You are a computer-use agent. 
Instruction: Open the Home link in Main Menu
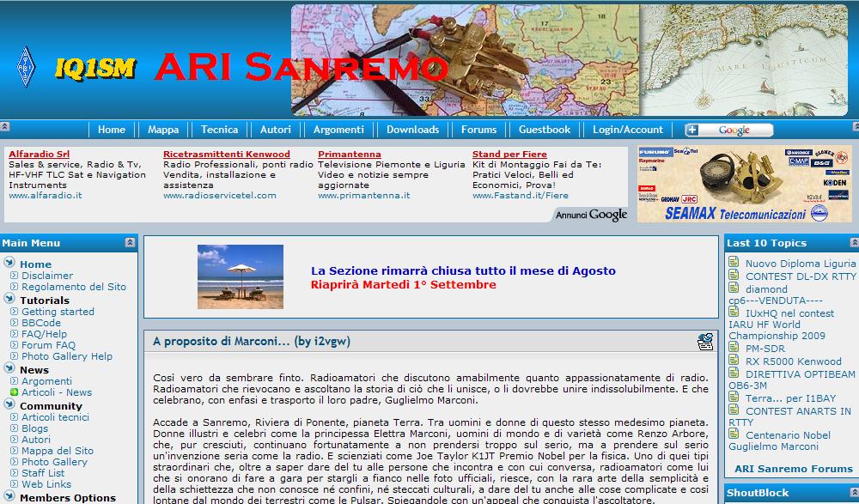tap(35, 264)
